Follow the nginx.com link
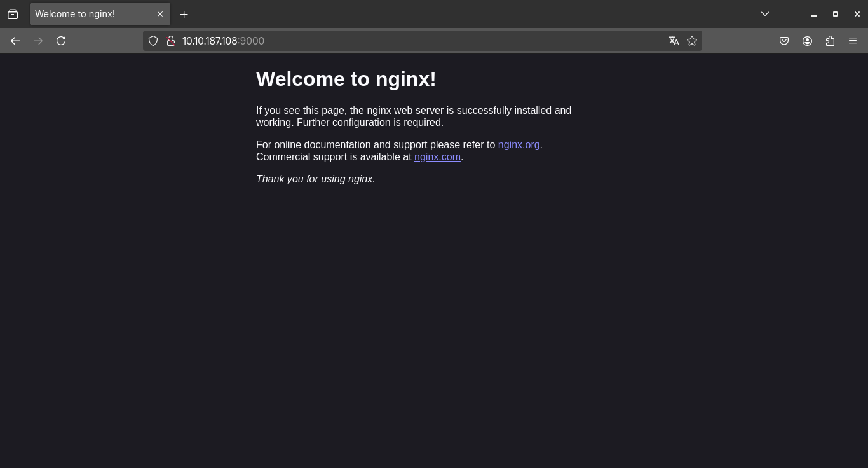Image resolution: width=868 pixels, height=468 pixels. click(x=437, y=157)
